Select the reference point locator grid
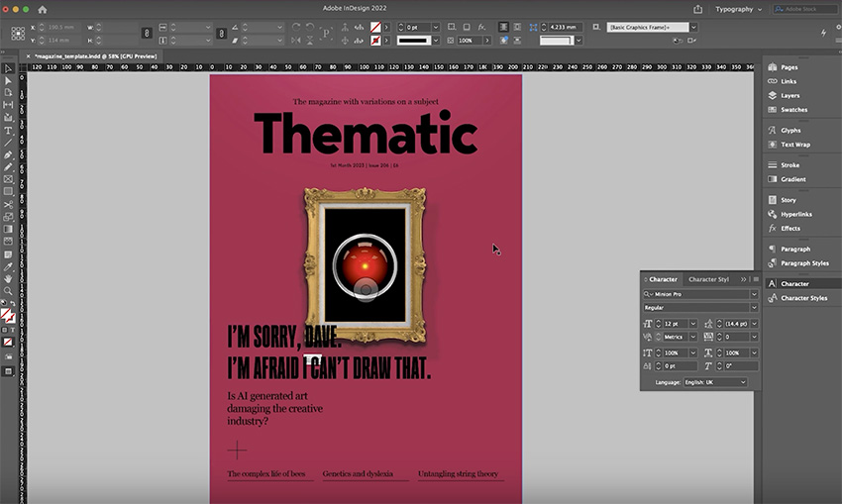 coord(18,34)
